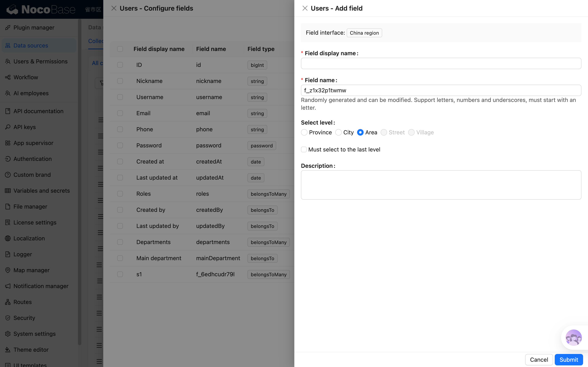The height and width of the screenshot is (367, 588).
Task: Select the City level radio button
Action: (338, 132)
